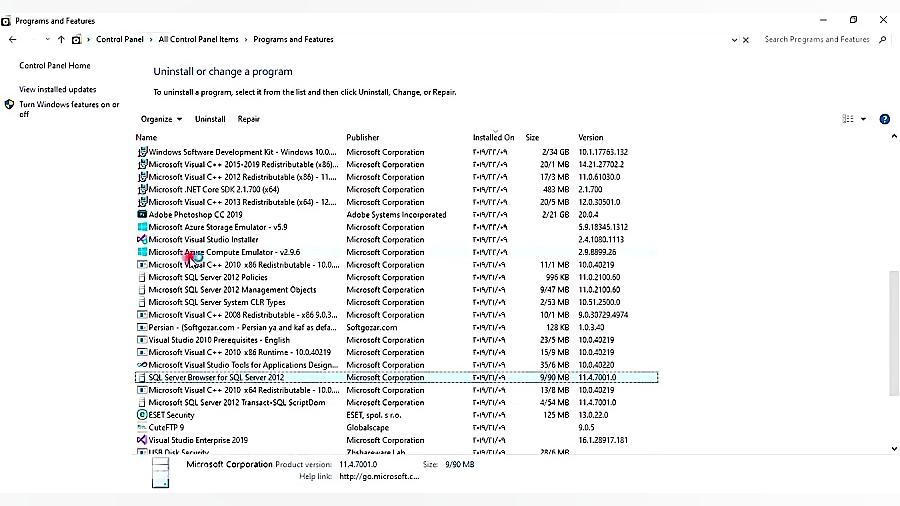This screenshot has height=506, width=900.
Task: Select SQL Server Browser for SQL Server 2012
Action: pyautogui.click(x=396, y=377)
